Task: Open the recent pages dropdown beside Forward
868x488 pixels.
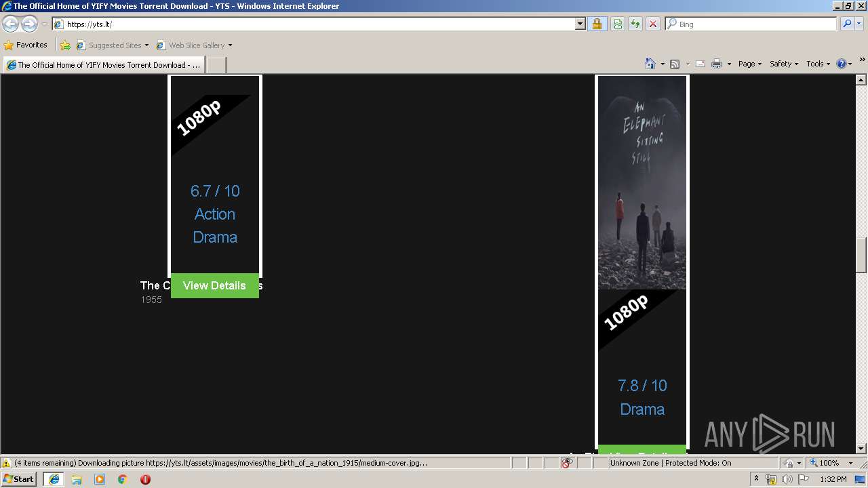Action: (44, 24)
